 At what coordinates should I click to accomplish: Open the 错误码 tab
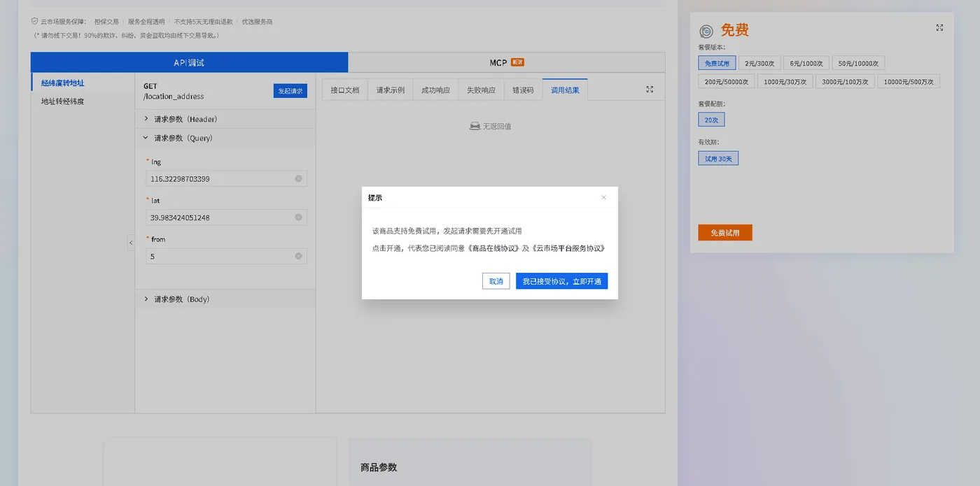pos(523,90)
